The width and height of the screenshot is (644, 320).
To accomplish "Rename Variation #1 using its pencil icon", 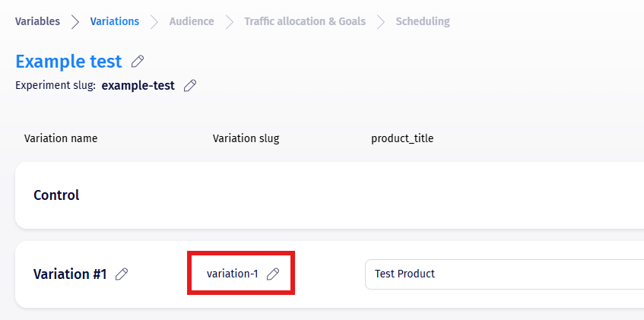I will [122, 274].
